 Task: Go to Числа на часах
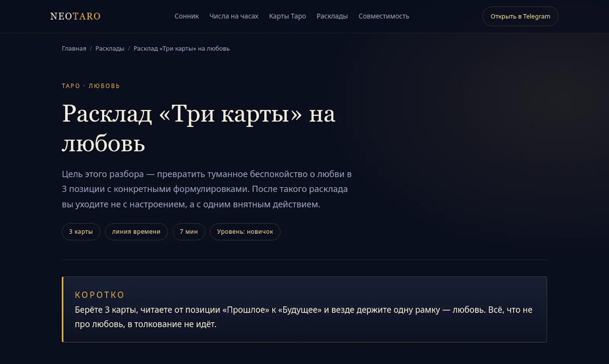(x=234, y=16)
